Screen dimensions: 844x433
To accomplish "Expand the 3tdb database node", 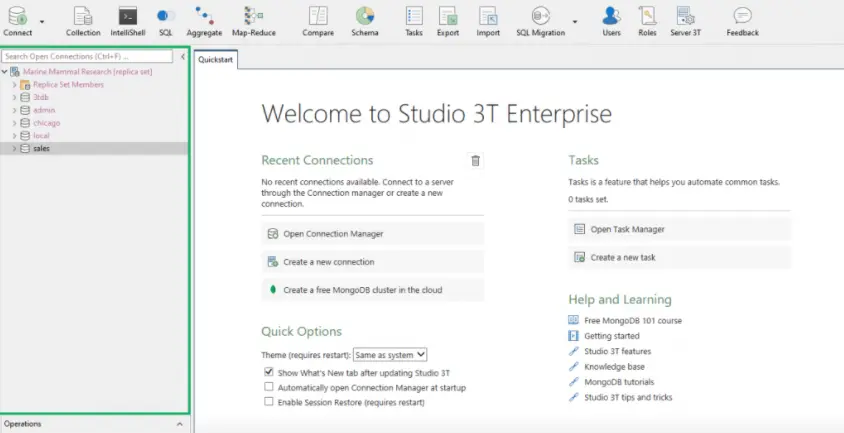I will [15, 97].
